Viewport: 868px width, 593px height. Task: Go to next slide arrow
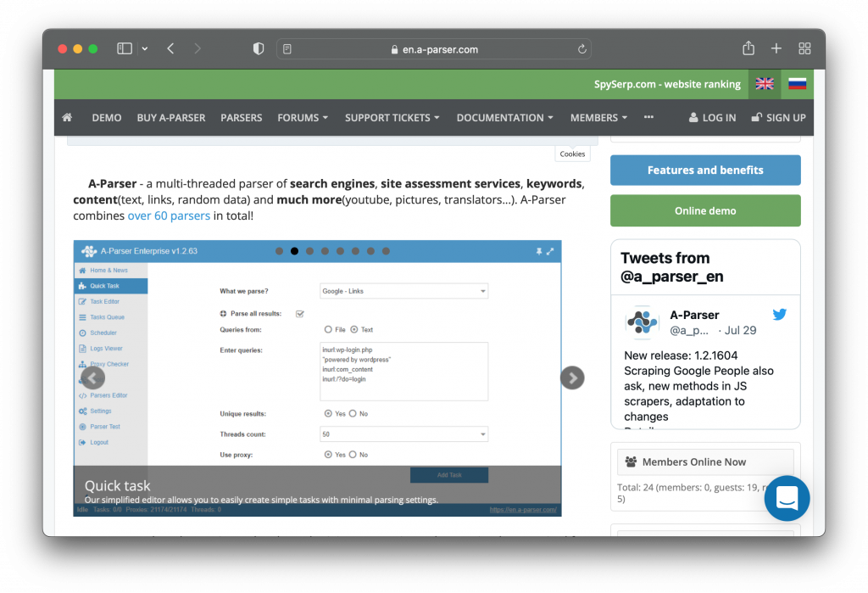[x=572, y=378]
